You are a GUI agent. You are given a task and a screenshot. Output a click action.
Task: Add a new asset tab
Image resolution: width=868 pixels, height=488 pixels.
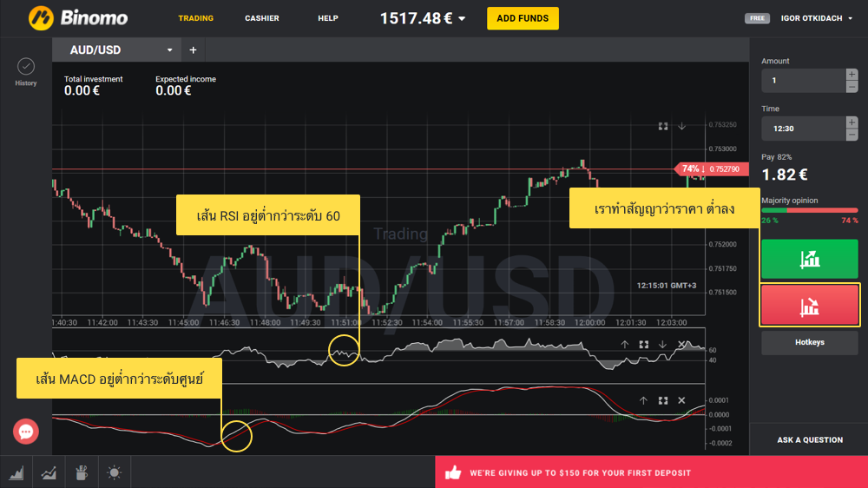[x=193, y=50]
